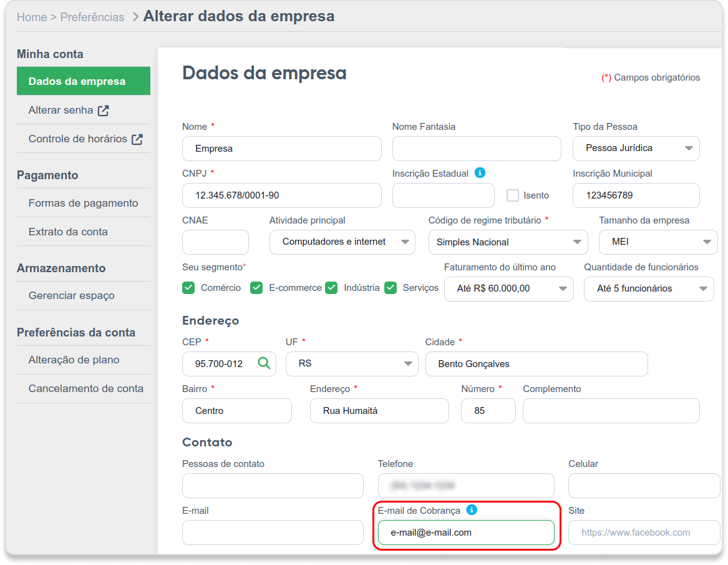Open the Tamanho da empresa dropdown

658,242
